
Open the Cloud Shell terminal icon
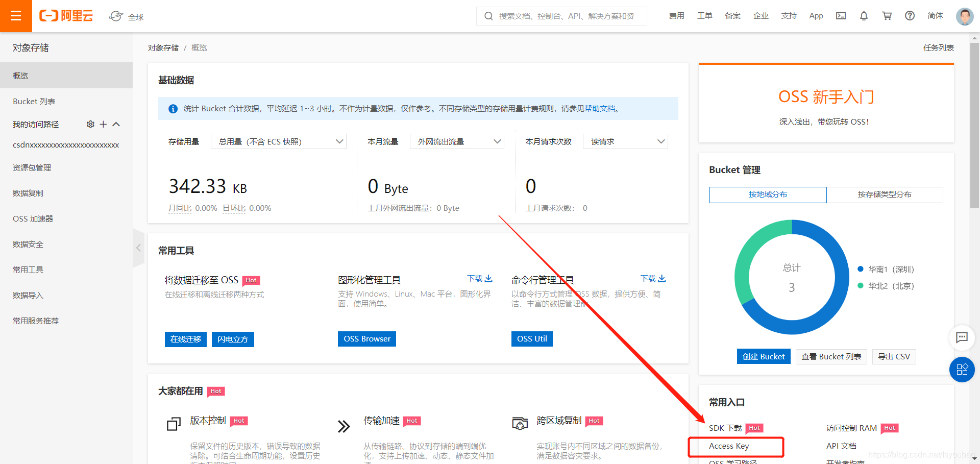(841, 16)
